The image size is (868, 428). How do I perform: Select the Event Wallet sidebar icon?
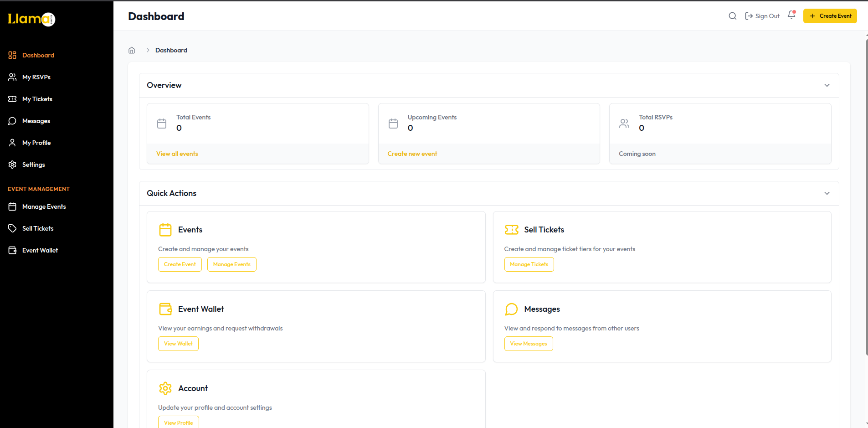point(12,250)
